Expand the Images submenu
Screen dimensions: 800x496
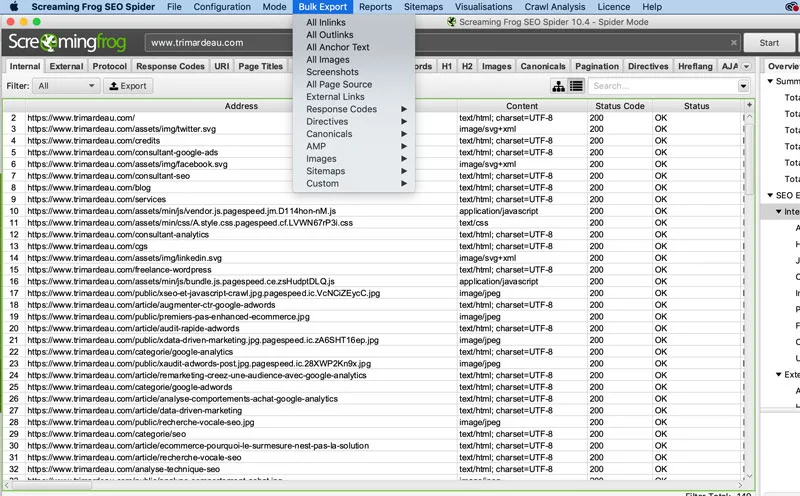tap(356, 159)
